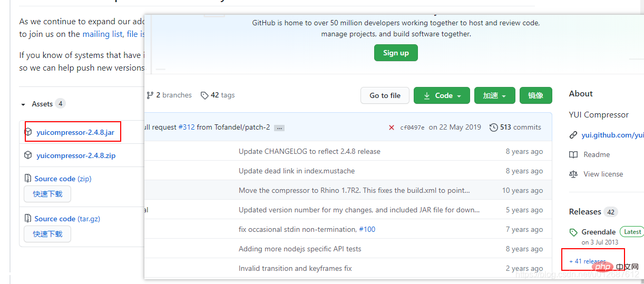Open the cf0497e commit hash link
Image resolution: width=644 pixels, height=284 pixels.
412,128
